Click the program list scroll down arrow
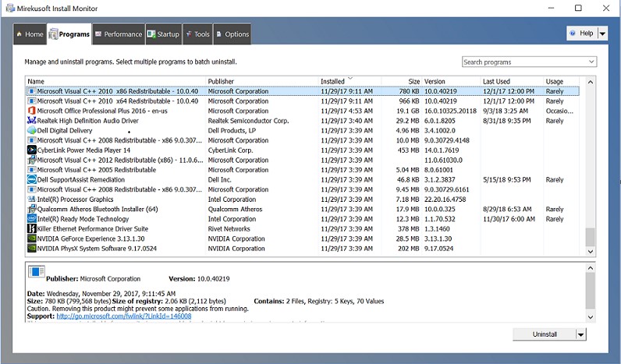 click(x=590, y=251)
